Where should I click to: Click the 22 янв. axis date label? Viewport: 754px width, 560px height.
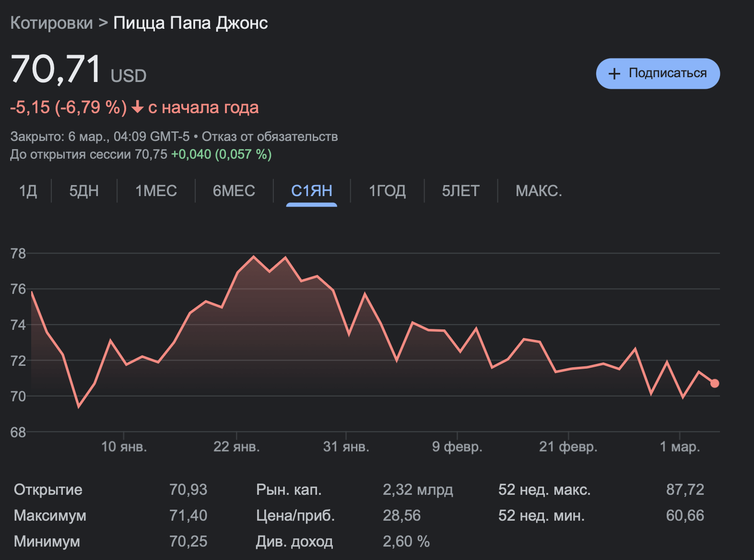pyautogui.click(x=236, y=447)
